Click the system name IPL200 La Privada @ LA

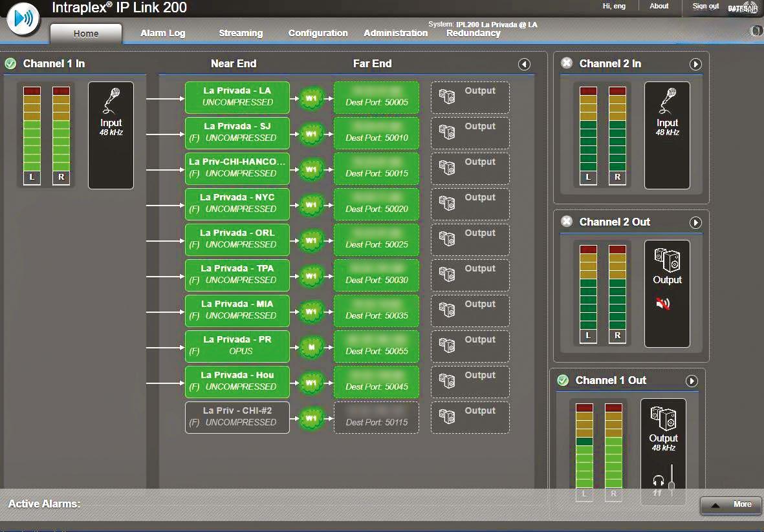[496, 25]
